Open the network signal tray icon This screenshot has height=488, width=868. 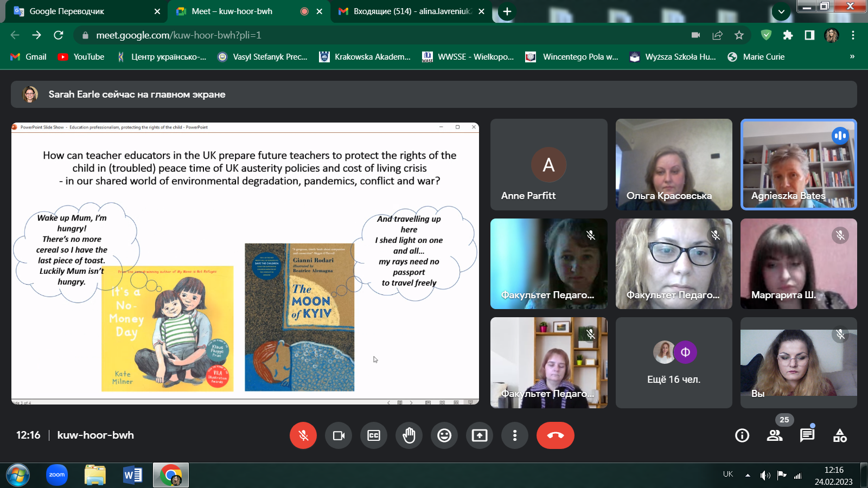(797, 476)
